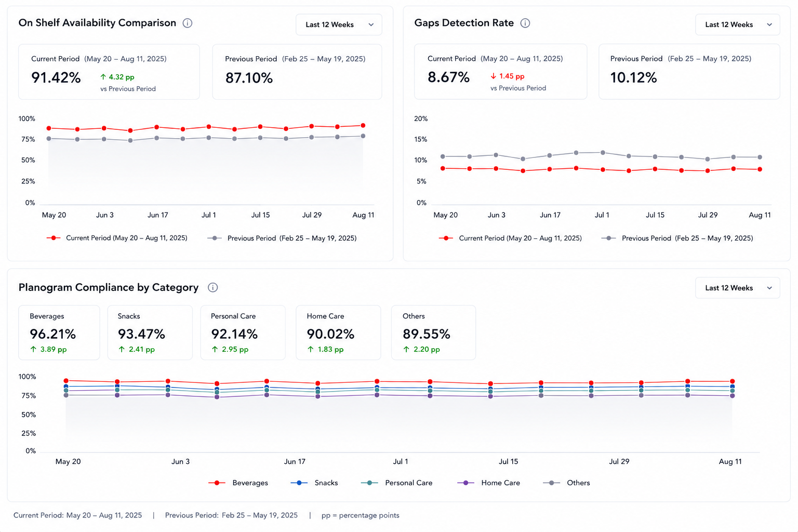This screenshot has width=798, height=532.
Task: Select the Home Care 90.02% card
Action: 338,332
